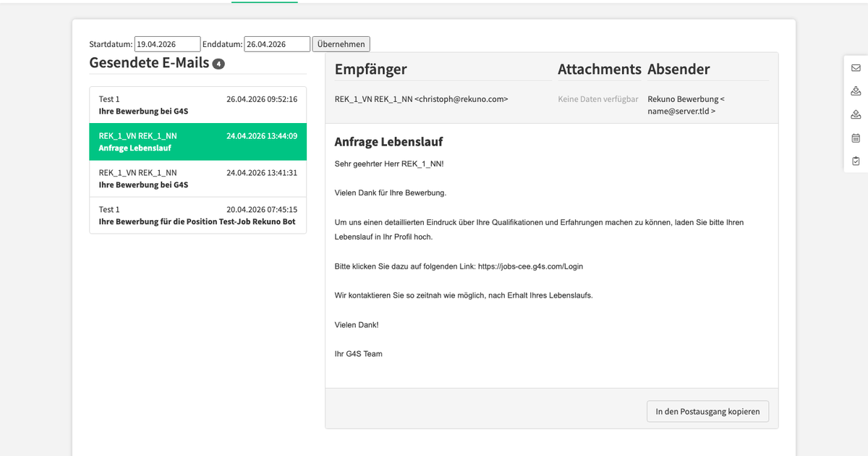868x456 pixels.
Task: Click the Absender heading
Action: 678,69
